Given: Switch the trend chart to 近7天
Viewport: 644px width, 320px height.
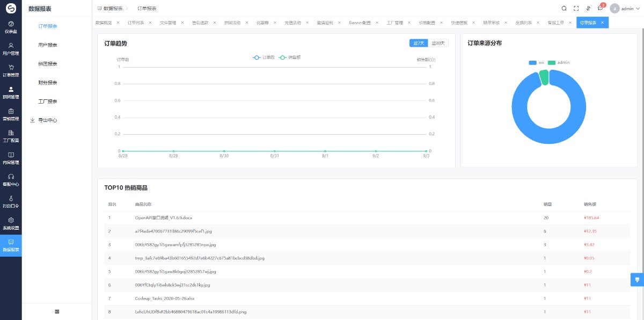Looking at the screenshot, I should (419, 43).
